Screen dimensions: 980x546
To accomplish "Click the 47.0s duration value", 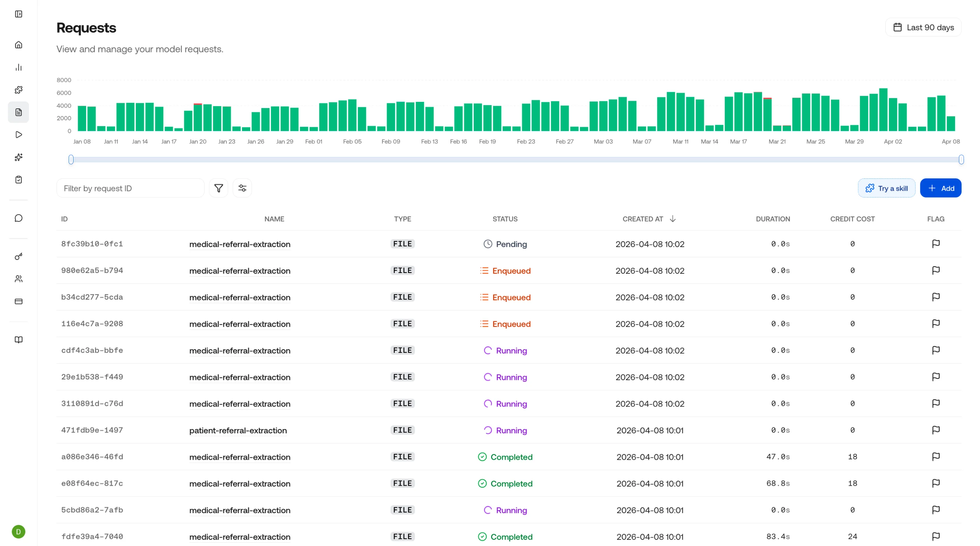I will tap(778, 457).
